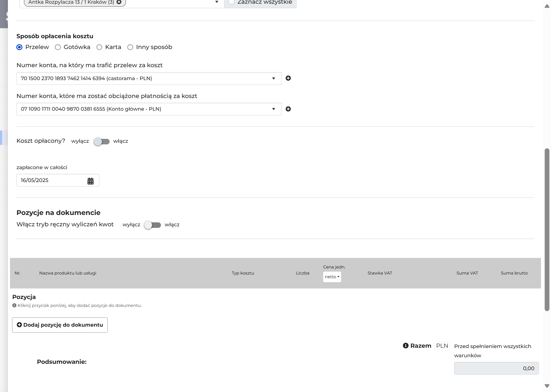Add new recipient account number plus icon
Viewport: 551px width, 392px height.
tap(288, 78)
